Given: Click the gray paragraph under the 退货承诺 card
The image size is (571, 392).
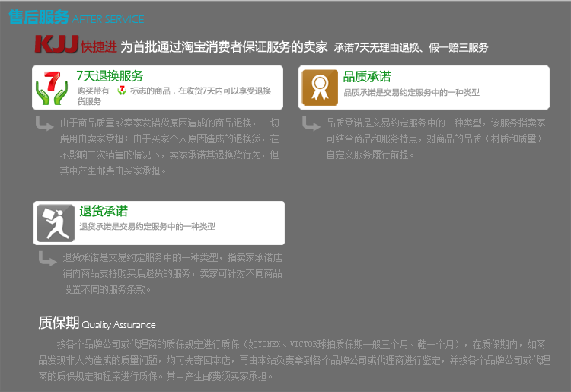Looking at the screenshot, I should 172,273.
